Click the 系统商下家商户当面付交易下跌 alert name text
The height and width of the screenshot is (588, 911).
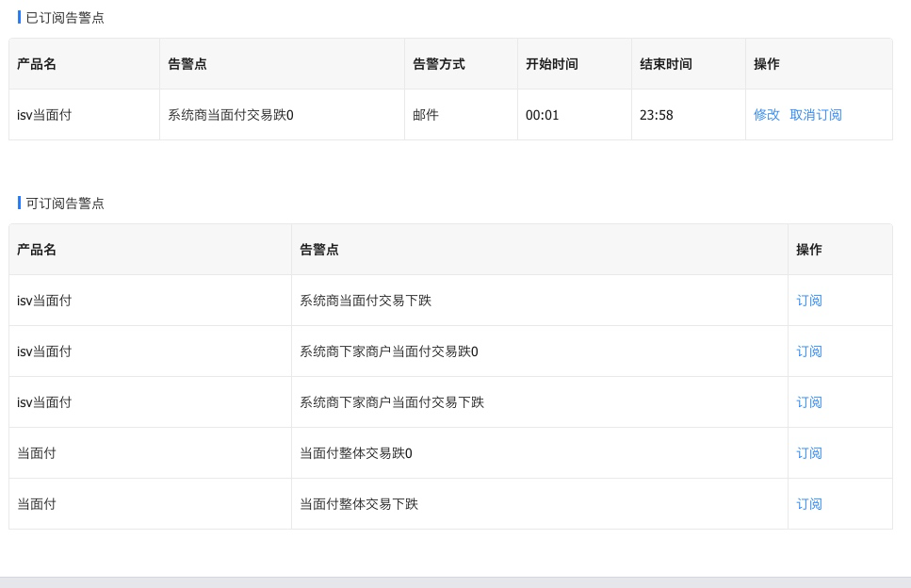391,402
